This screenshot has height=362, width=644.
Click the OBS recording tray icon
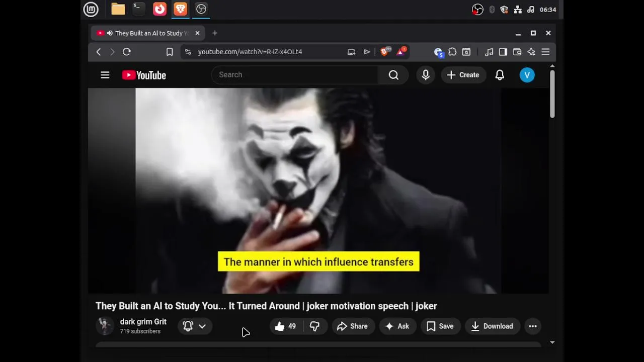click(477, 10)
